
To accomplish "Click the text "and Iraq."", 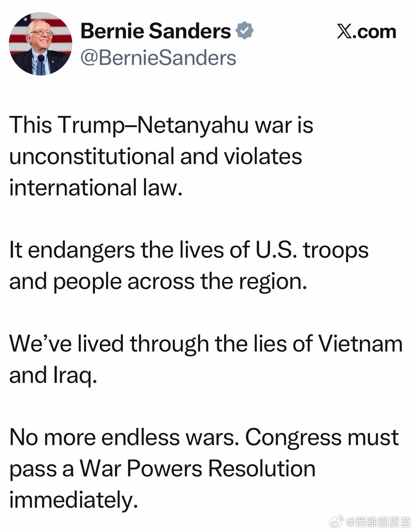I will [x=53, y=375].
